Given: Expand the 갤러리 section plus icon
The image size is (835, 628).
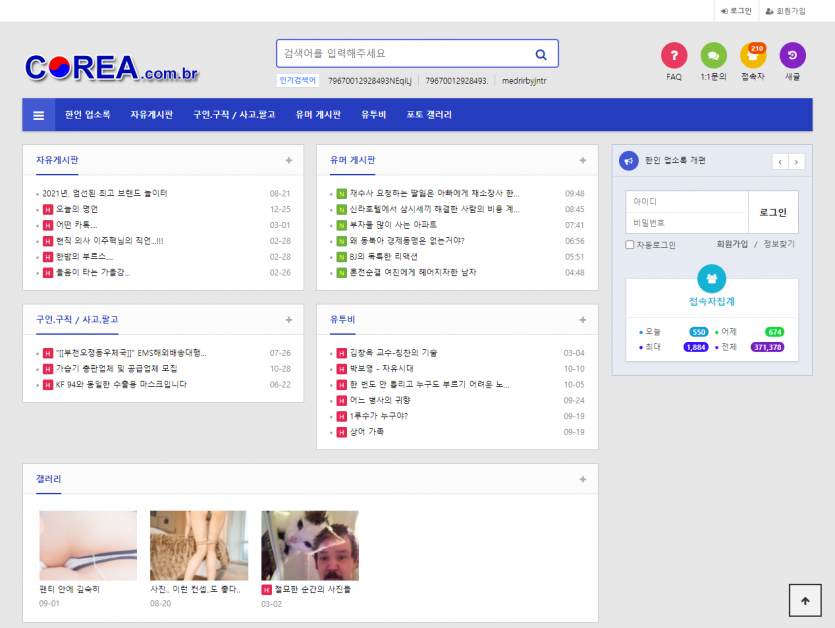Looking at the screenshot, I should tap(582, 479).
